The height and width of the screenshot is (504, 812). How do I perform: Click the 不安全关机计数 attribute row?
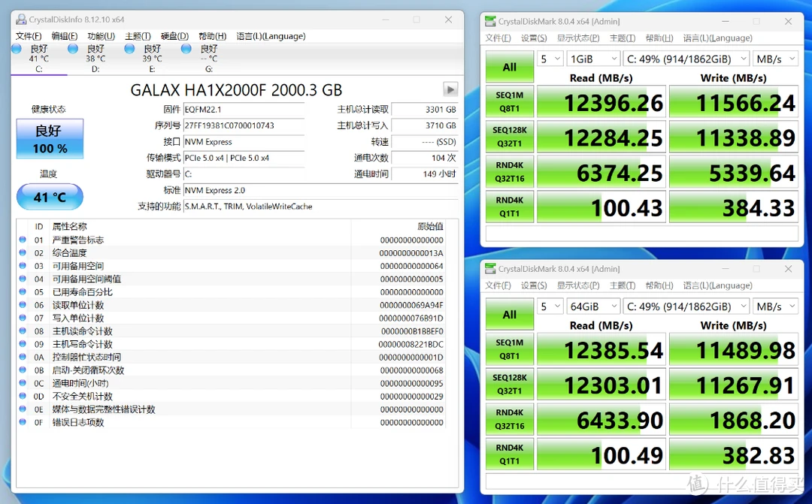(x=232, y=396)
